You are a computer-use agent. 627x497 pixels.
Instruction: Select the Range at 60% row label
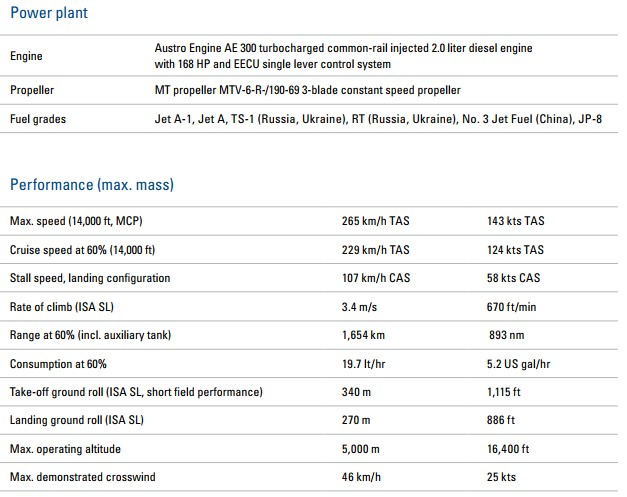click(90, 335)
